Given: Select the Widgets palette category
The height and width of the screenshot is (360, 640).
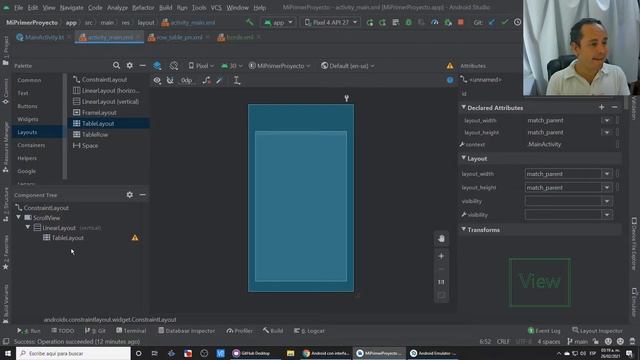Looking at the screenshot, I should pos(28,119).
